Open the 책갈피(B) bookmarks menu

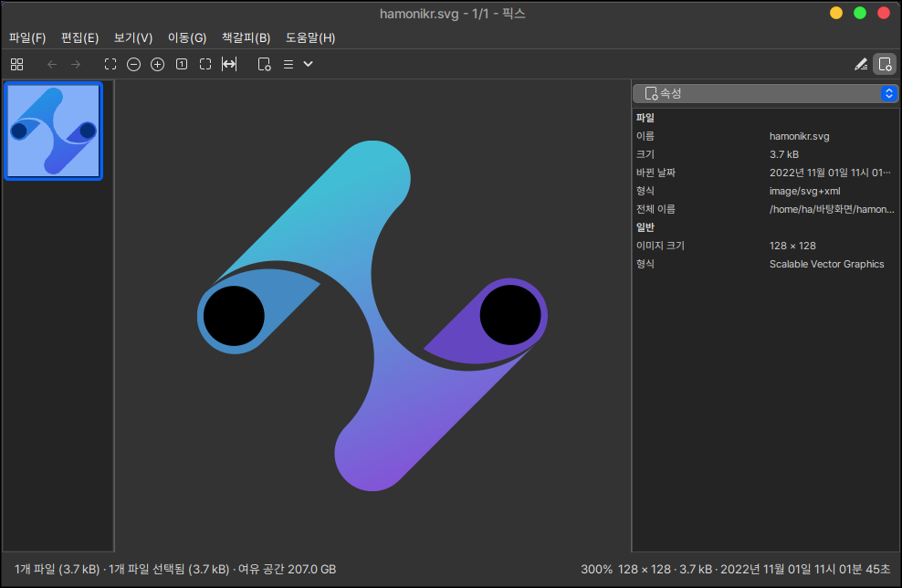click(x=246, y=38)
